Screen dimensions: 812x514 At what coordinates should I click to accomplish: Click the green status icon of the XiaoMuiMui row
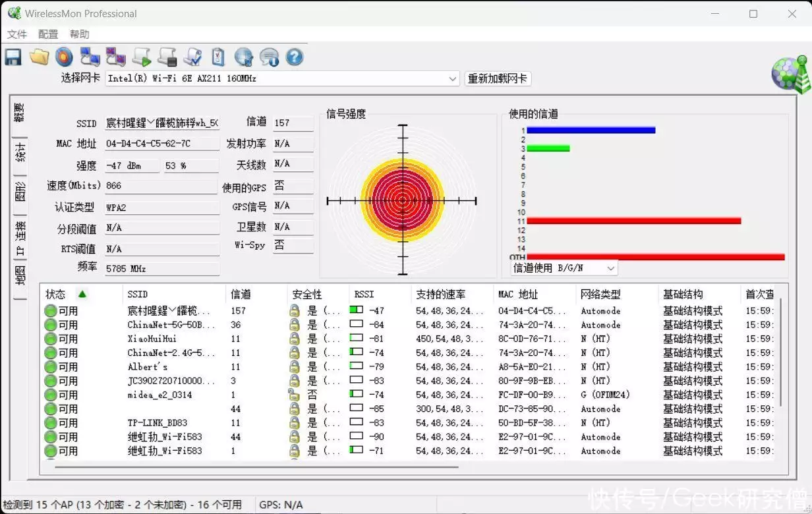[x=51, y=339]
